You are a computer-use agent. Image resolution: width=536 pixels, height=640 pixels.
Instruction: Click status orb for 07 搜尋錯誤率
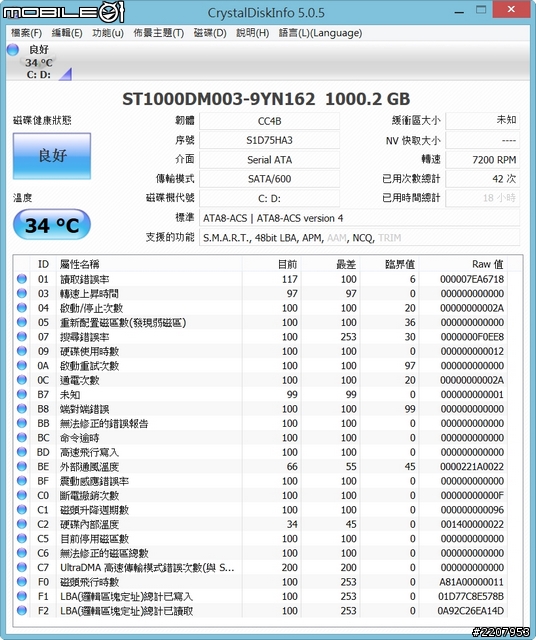[22, 336]
